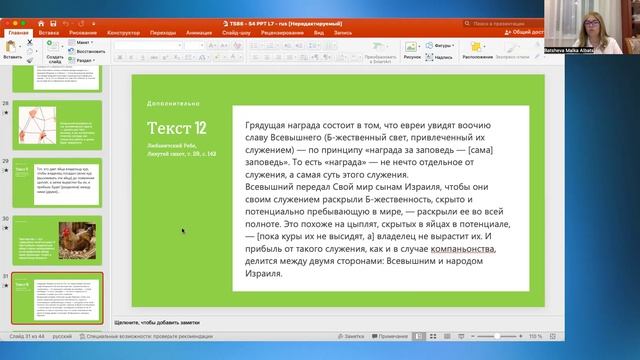
Task: Open the Анимация ribbon tab
Action: coord(199,33)
